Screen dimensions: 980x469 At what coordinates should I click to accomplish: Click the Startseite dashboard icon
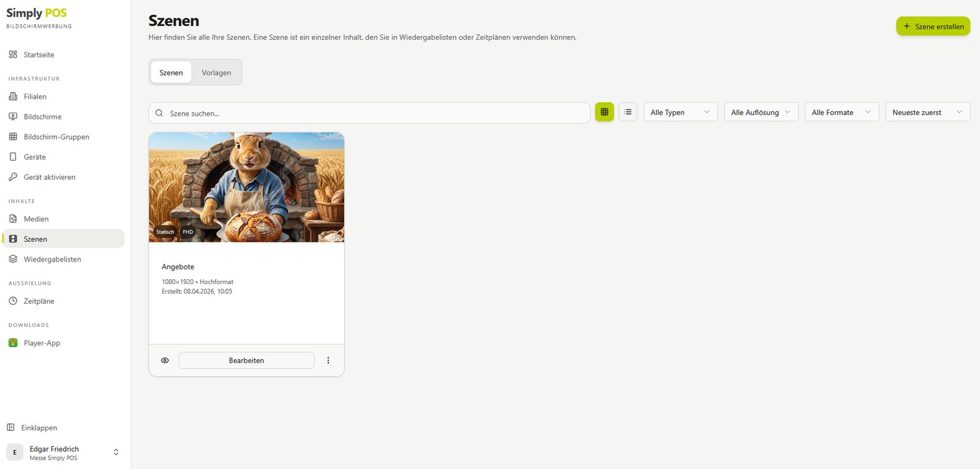click(x=13, y=54)
